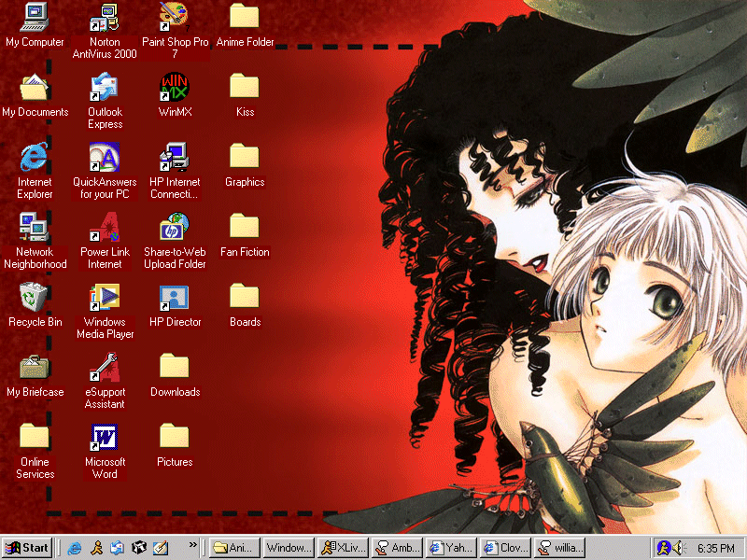
Task: Switch to willia... chat taskbar button
Action: (x=559, y=548)
